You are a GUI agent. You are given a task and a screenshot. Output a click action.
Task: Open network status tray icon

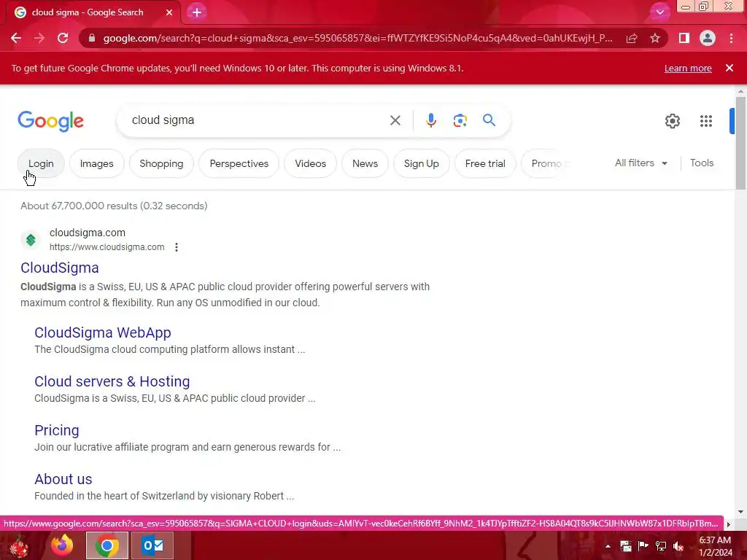[661, 546]
